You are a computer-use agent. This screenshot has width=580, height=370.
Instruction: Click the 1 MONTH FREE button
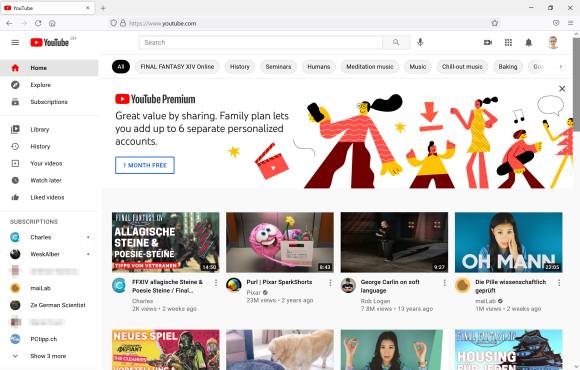(145, 165)
